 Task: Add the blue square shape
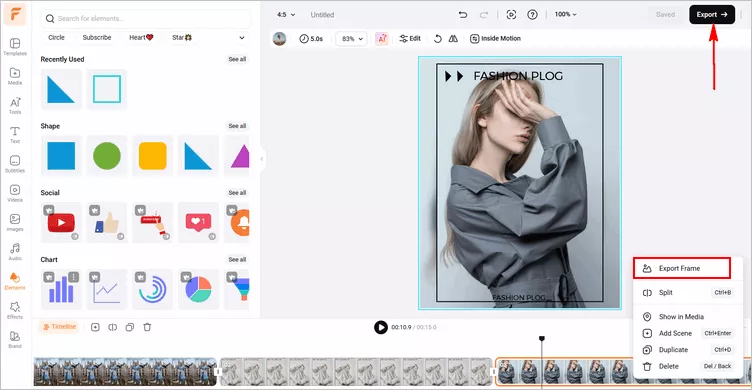click(x=61, y=156)
